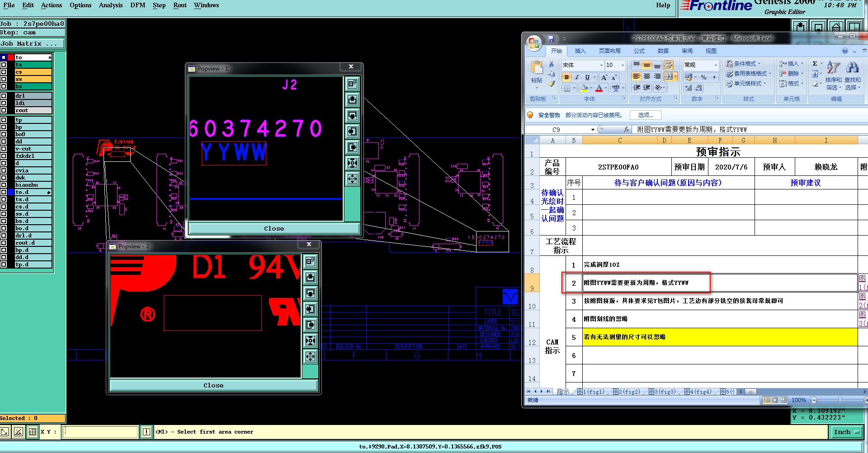Screen dimensions: 868x453
Task: Click the Bold button in Excel ribbon
Action: 566,77
